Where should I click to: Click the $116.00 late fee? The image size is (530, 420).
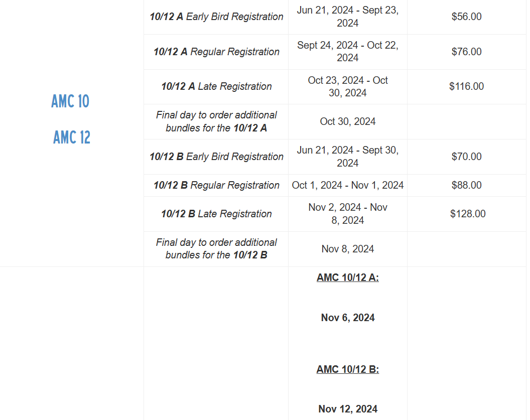pyautogui.click(x=466, y=86)
